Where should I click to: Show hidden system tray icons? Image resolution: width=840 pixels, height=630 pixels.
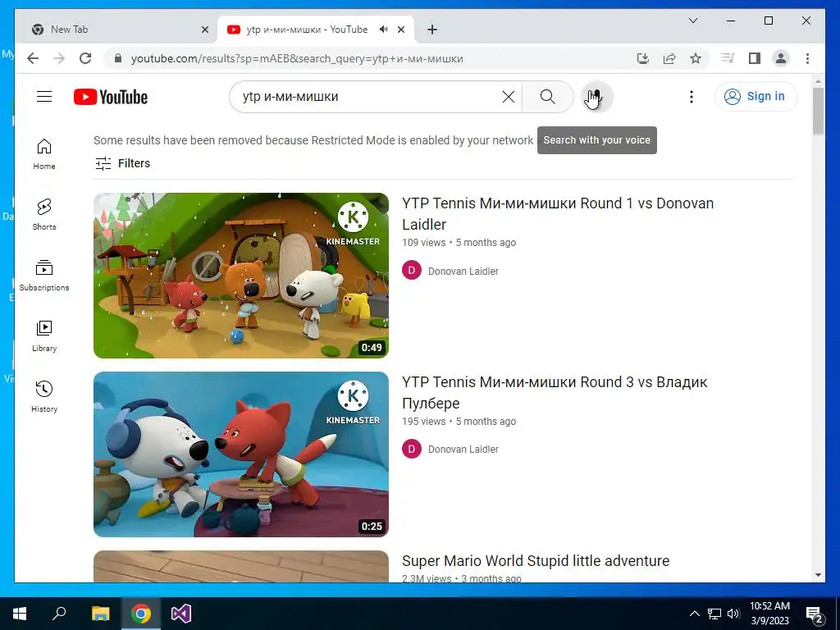coord(694,614)
